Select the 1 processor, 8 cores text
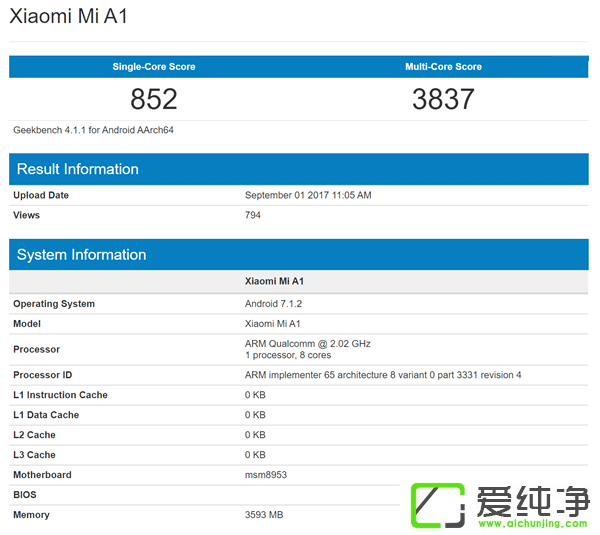This screenshot has width=600, height=535. click(288, 355)
